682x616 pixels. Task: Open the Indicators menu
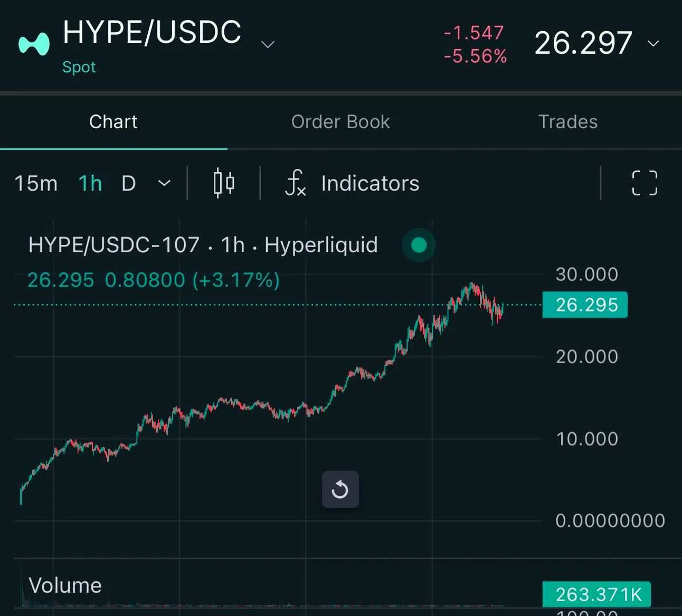[x=370, y=183]
